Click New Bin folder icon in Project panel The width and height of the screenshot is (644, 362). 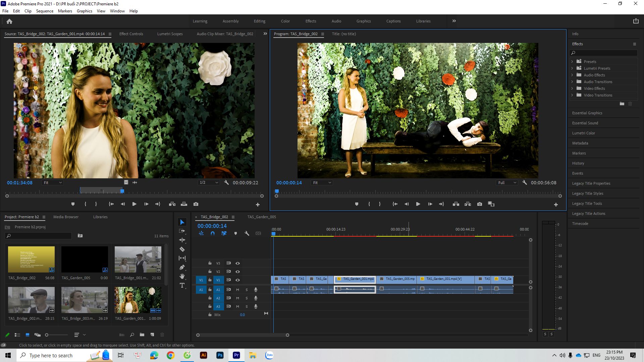pyautogui.click(x=142, y=335)
